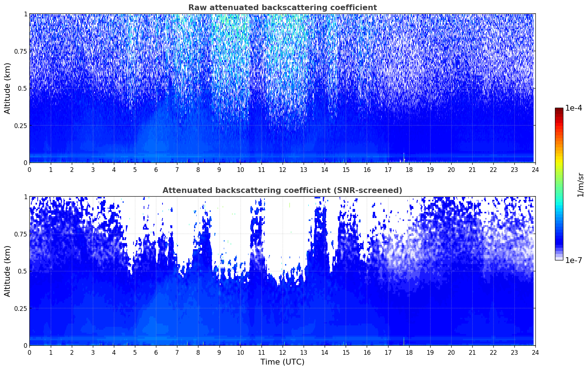Click altitude tick '0.25' on the raw plot
Viewport: 588px width, 370px height.
pyautogui.click(x=21, y=126)
